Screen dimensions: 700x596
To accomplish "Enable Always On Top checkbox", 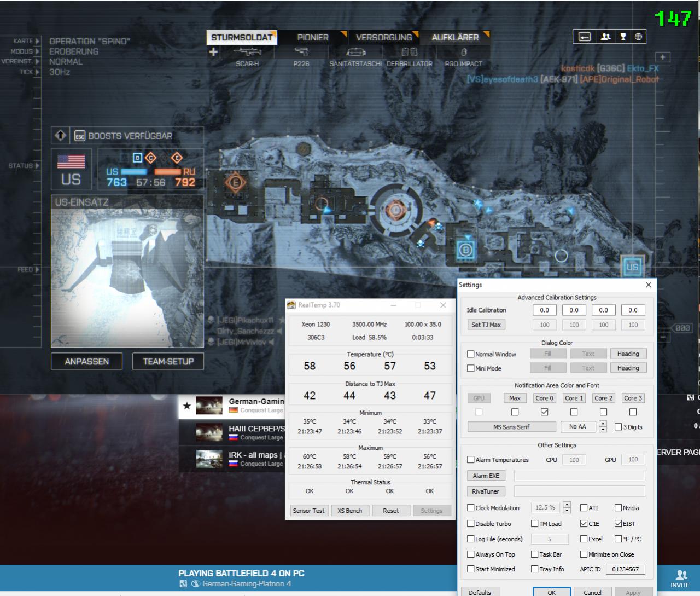I will (x=471, y=554).
